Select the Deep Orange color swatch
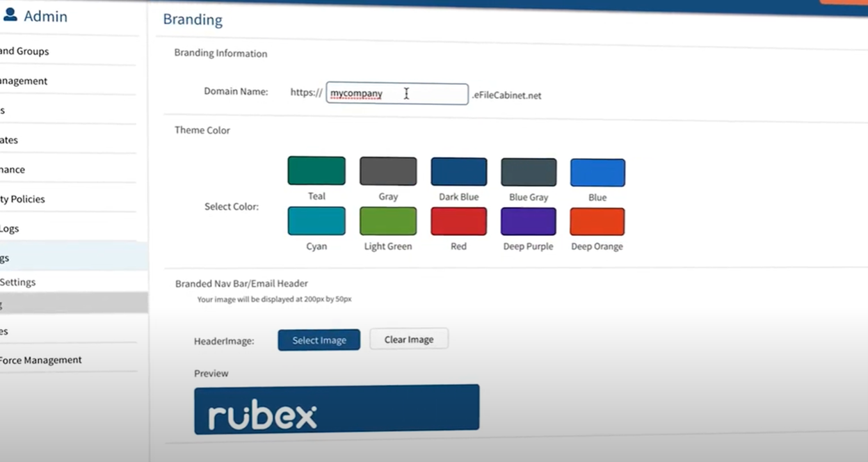This screenshot has height=462, width=868. pyautogui.click(x=597, y=221)
